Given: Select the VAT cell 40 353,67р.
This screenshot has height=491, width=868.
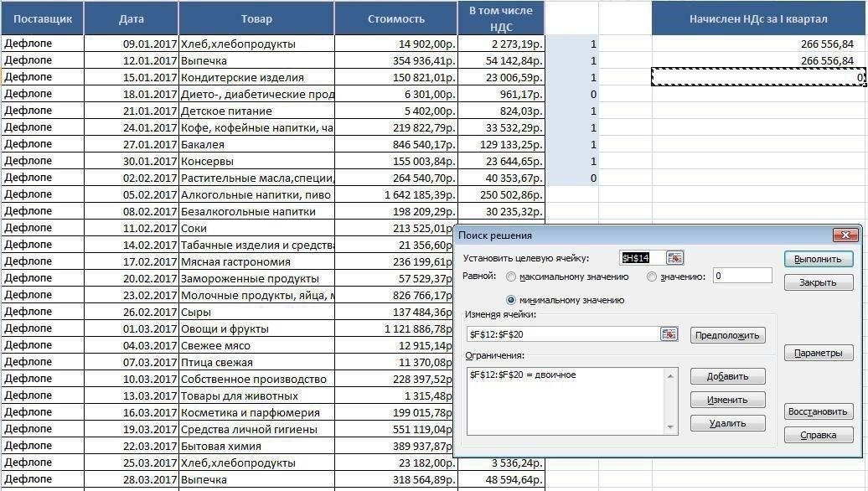Looking at the screenshot, I should click(502, 178).
